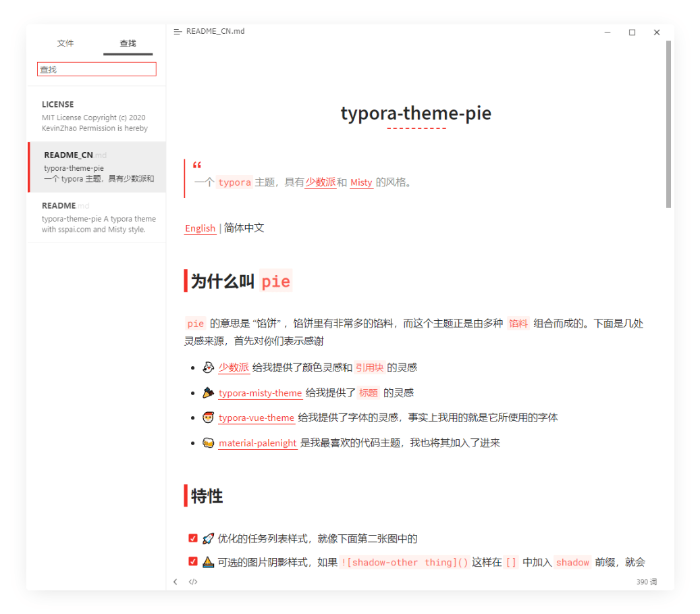
Task: Click the README_CN.md title bar filename
Action: pyautogui.click(x=215, y=31)
